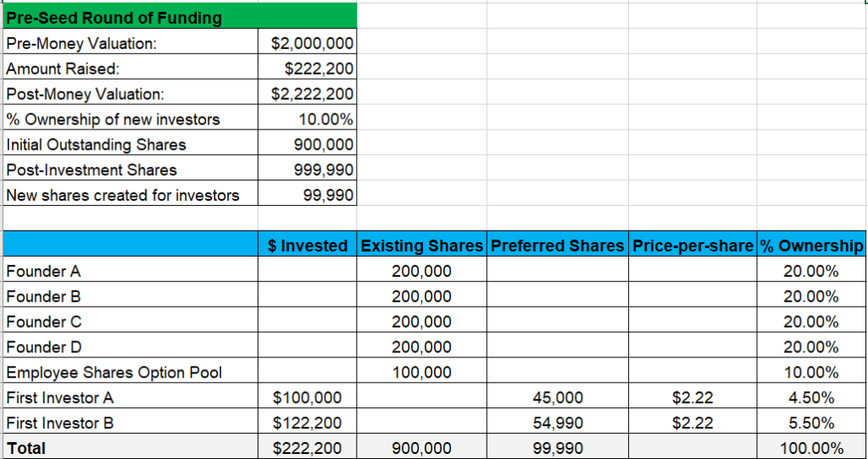Click the Price-per-share column header

693,246
